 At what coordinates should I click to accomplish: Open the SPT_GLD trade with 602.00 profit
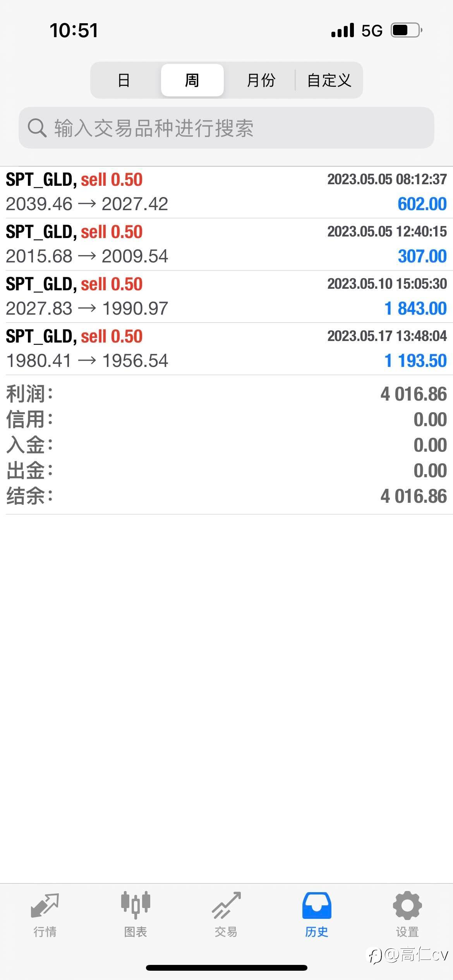click(226, 192)
